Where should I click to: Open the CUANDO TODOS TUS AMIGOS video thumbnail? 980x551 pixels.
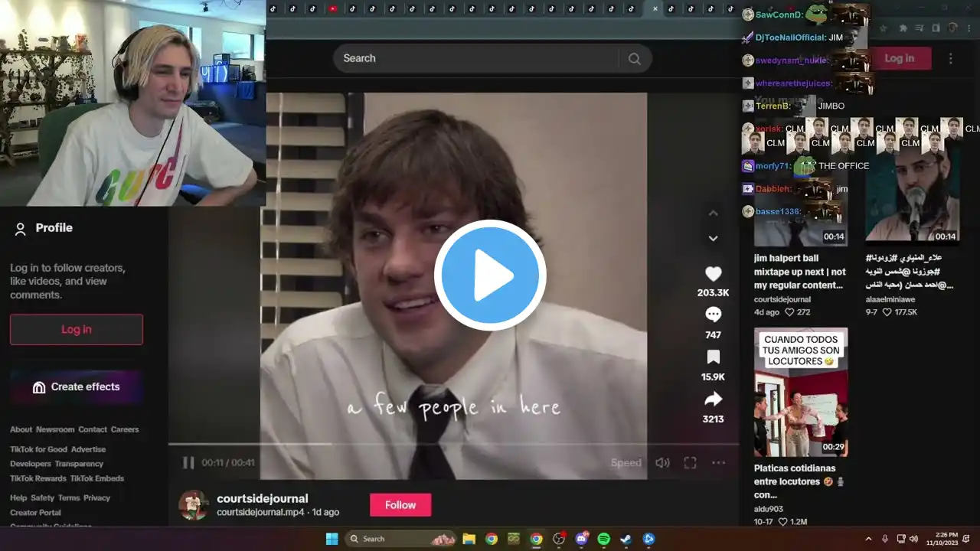pos(801,392)
